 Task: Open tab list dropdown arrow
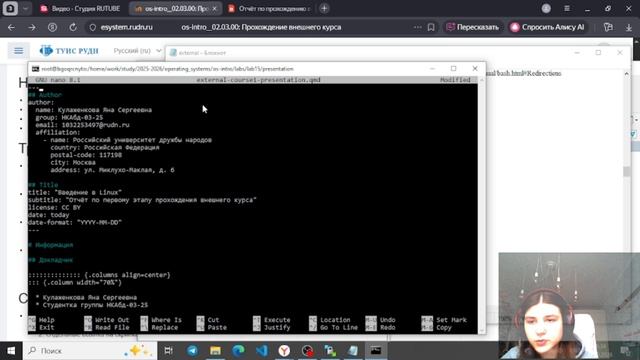tap(25, 9)
